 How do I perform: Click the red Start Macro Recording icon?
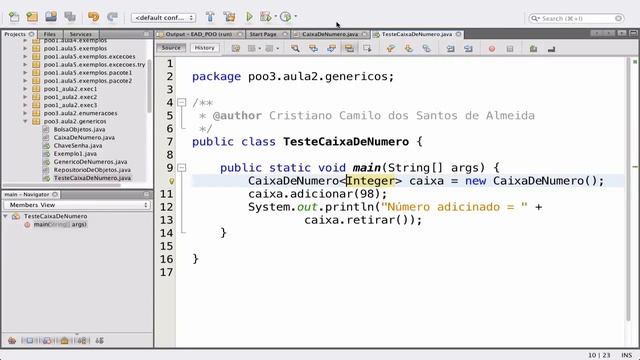pyautogui.click(x=492, y=49)
